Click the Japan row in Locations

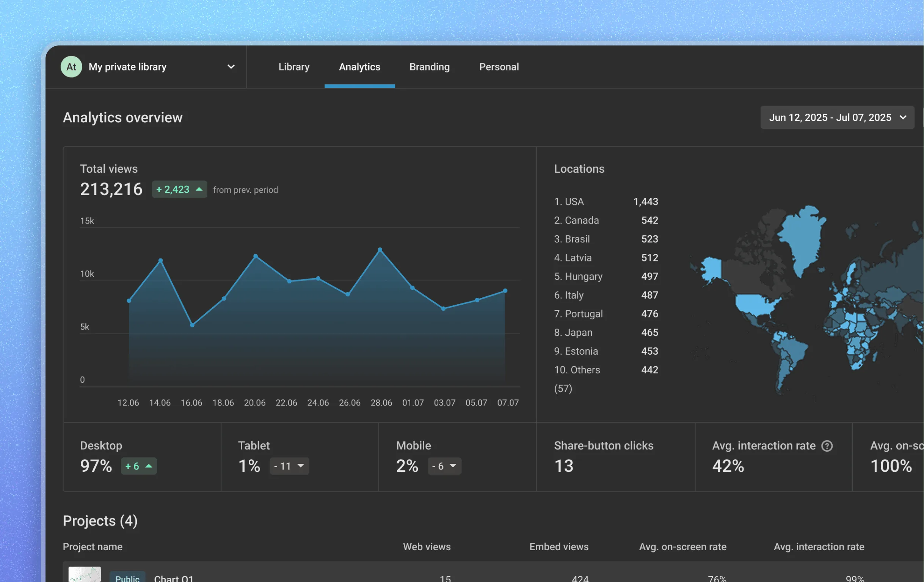pos(606,332)
